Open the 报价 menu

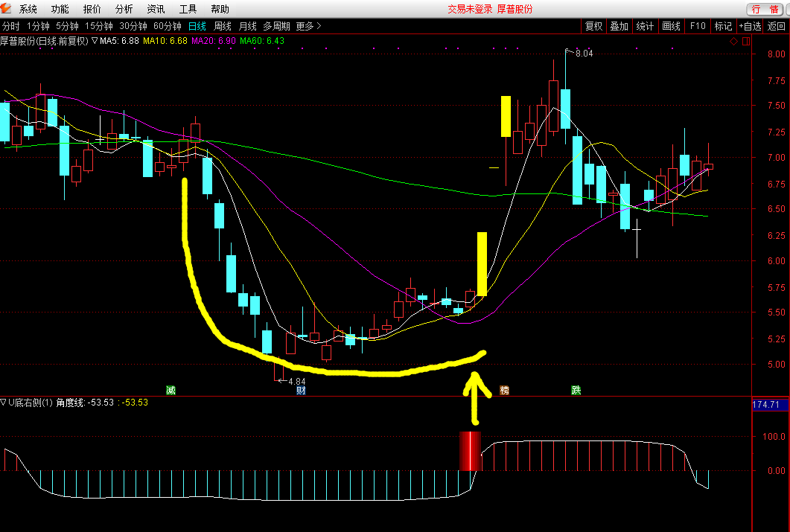pos(92,9)
